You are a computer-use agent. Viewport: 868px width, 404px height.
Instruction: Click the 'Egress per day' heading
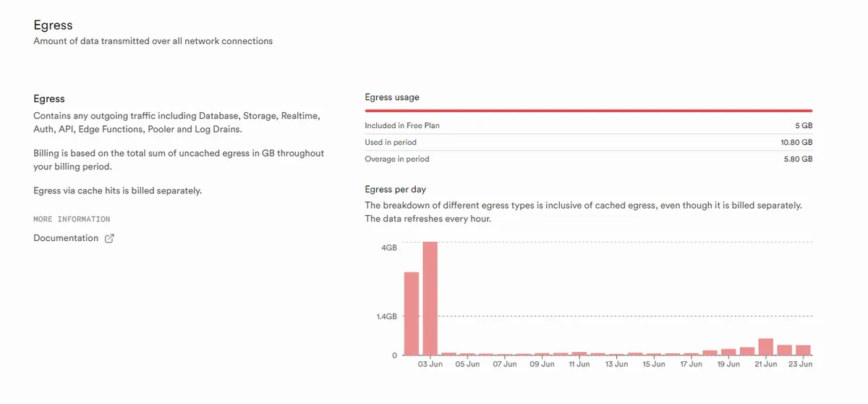[x=394, y=190]
